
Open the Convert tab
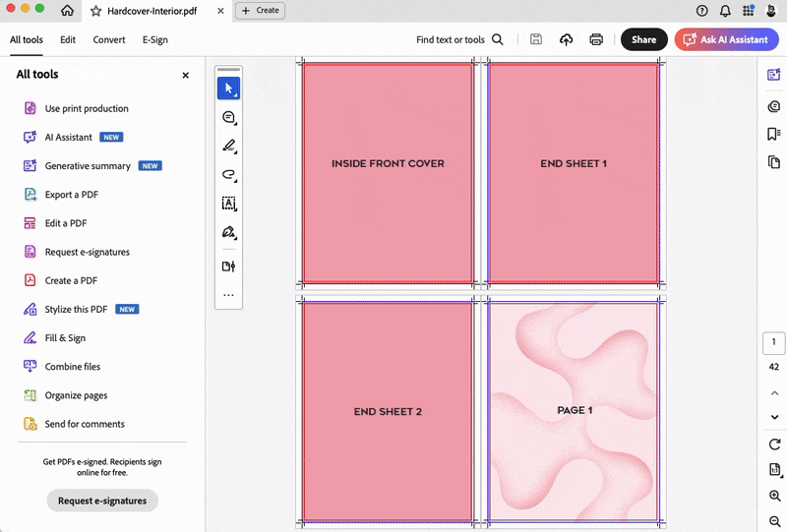click(x=109, y=39)
